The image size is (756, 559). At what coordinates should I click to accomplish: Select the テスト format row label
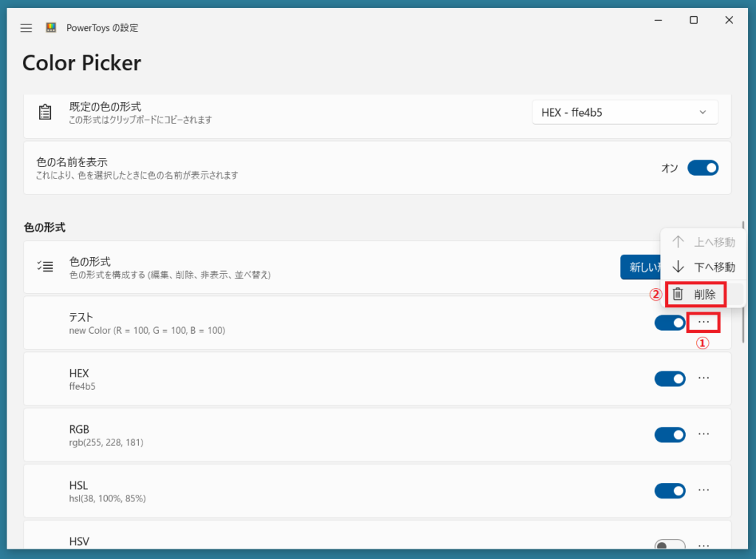[x=81, y=318]
